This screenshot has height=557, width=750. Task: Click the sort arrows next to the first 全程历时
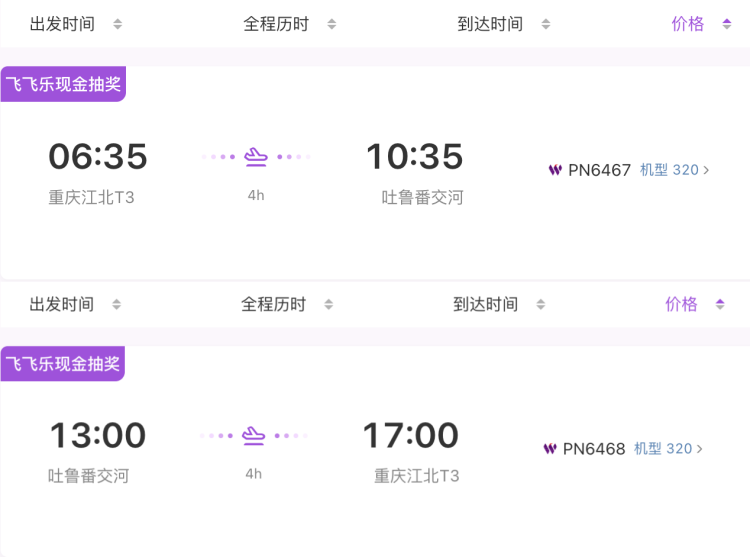pyautogui.click(x=332, y=24)
